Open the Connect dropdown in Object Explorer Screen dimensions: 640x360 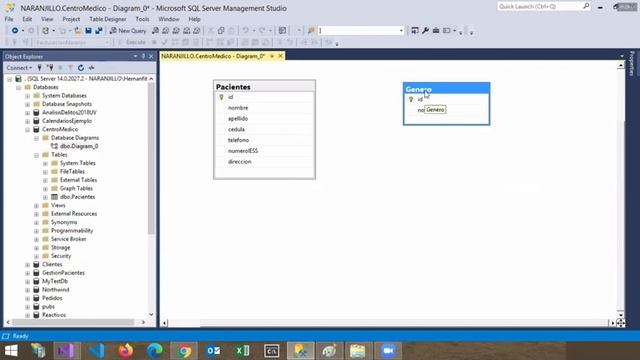[19, 68]
